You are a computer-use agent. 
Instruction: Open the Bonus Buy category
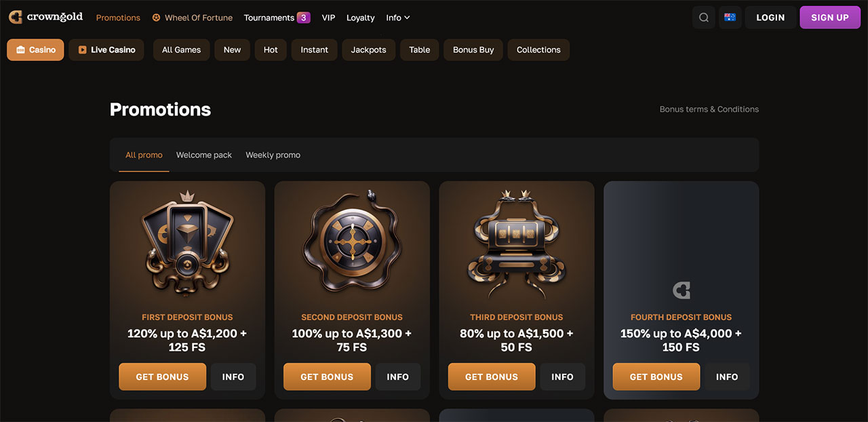pyautogui.click(x=473, y=50)
